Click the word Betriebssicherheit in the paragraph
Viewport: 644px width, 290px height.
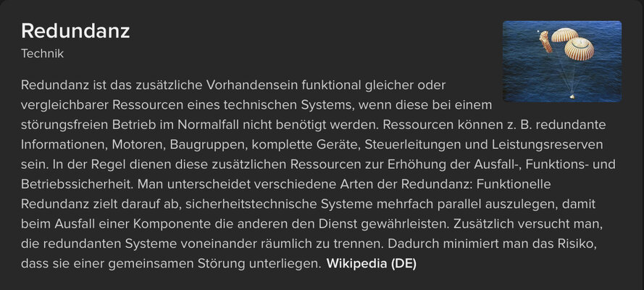78,184
